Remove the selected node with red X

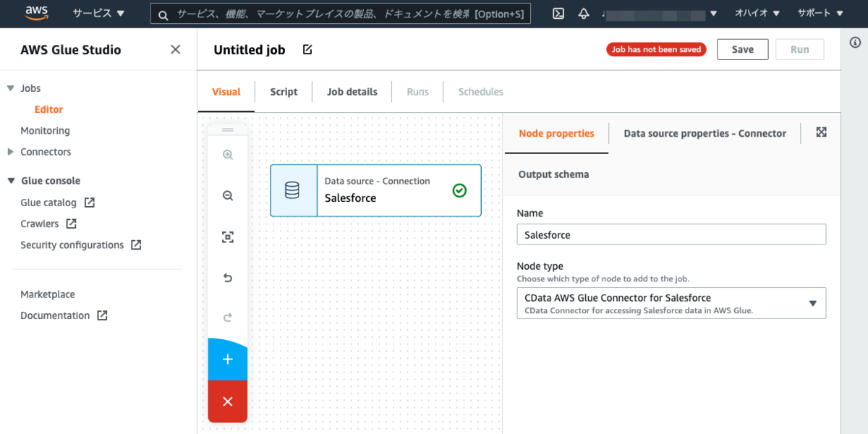tap(228, 401)
